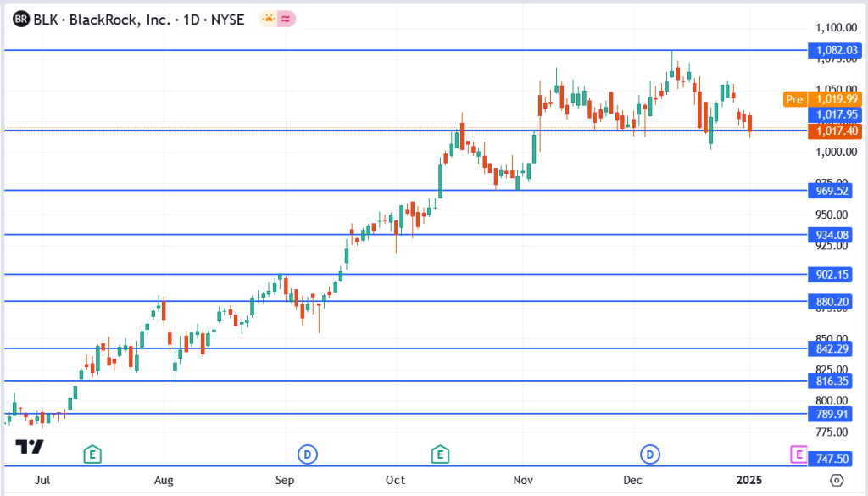Screen dimensions: 868x496
Task: Click the pre-market sun status icon
Action: (268, 18)
